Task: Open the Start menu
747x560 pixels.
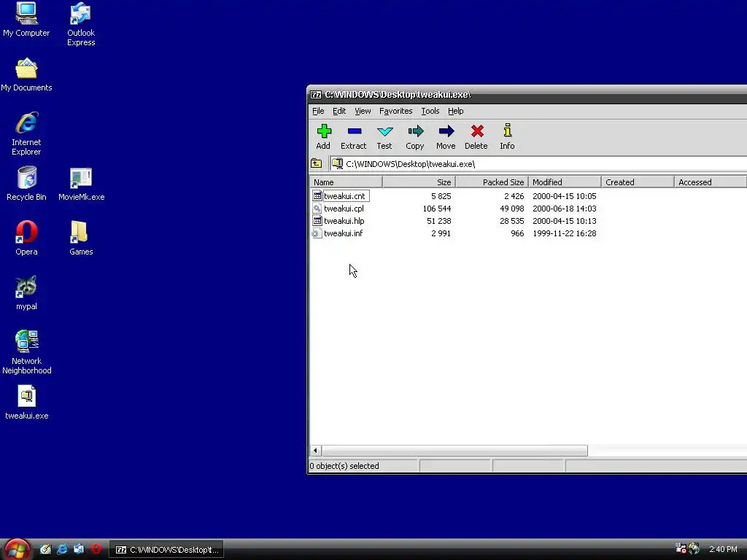Action: tap(17, 549)
